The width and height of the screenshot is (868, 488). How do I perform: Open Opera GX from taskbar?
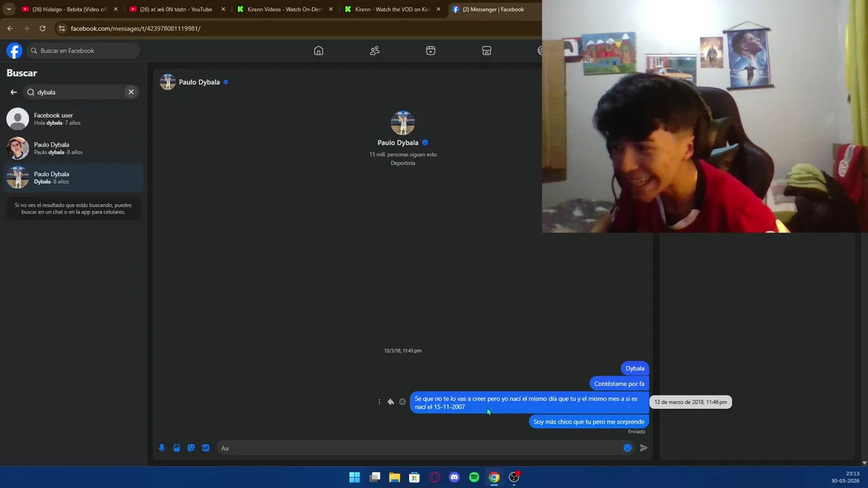(435, 477)
